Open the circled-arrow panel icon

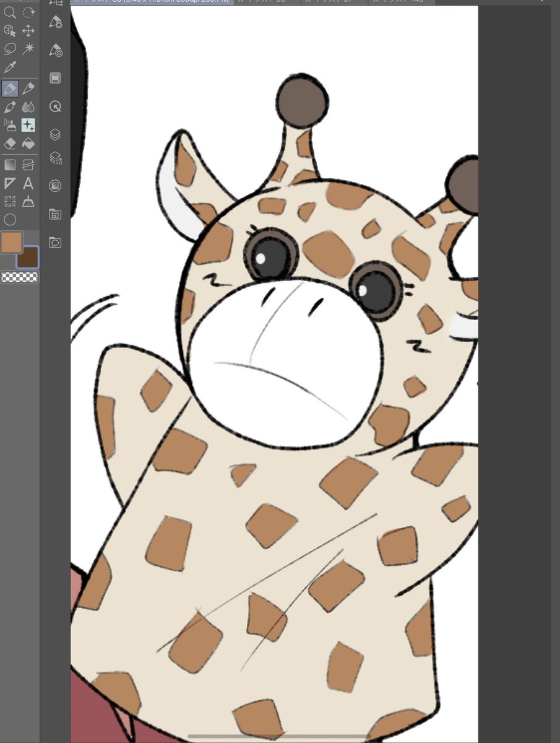coord(56,106)
